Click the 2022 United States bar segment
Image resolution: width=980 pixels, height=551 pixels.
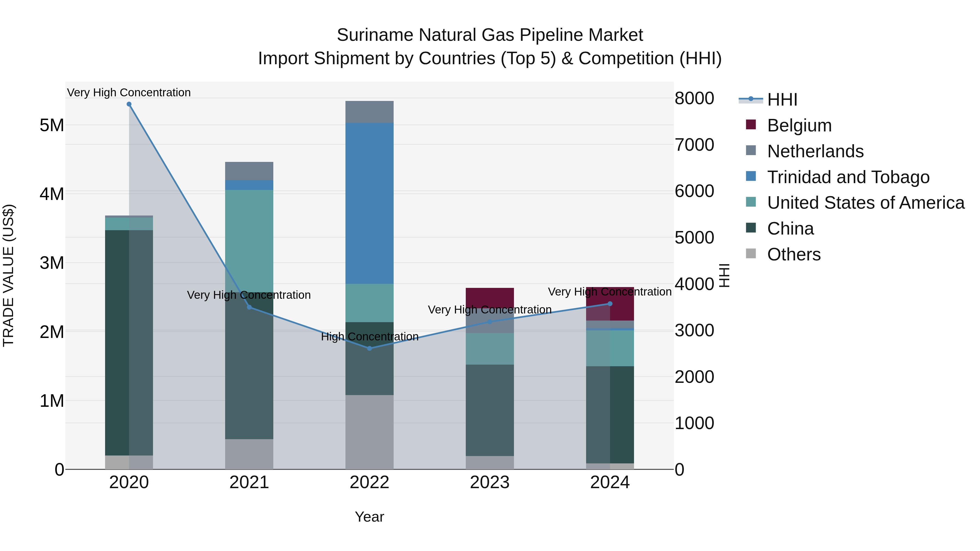click(x=369, y=303)
